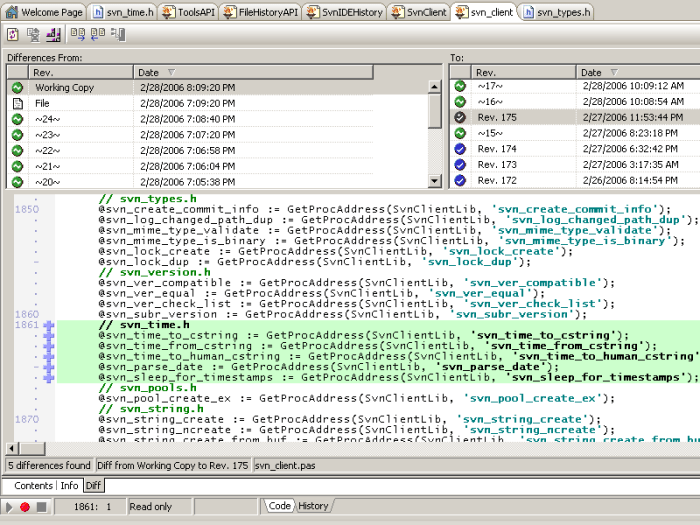This screenshot has width=700, height=525.
Task: Select the History view tab
Action: [x=313, y=506]
